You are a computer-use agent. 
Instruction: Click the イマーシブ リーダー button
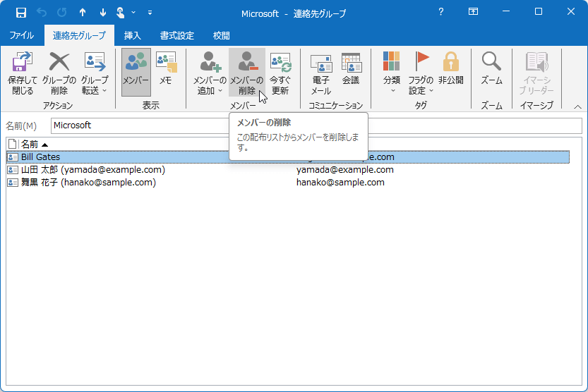tap(536, 73)
